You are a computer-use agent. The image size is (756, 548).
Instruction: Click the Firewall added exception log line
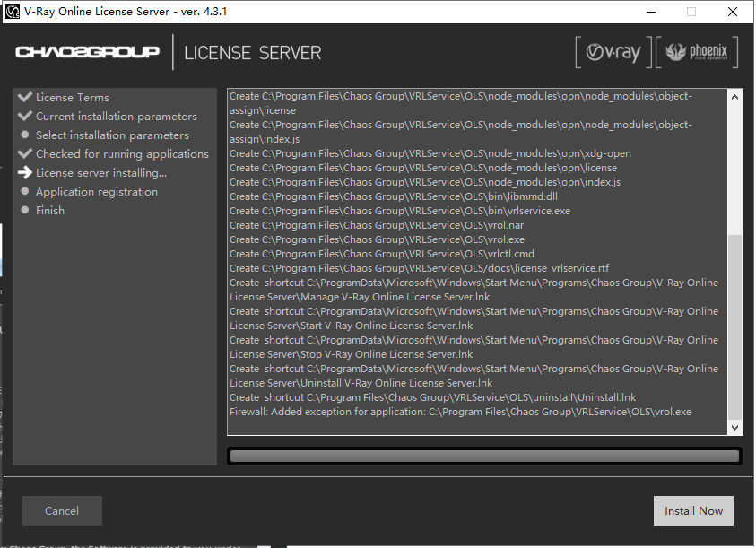tap(460, 412)
